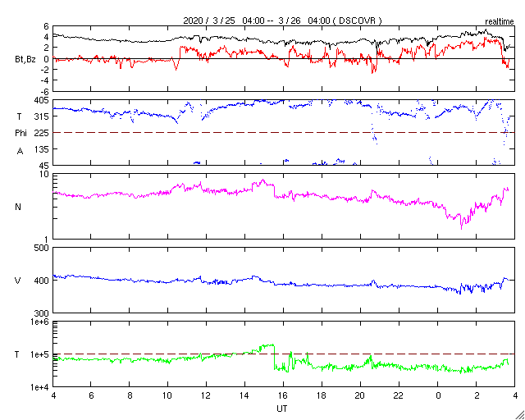Viewport: 525px width, 420px height.
Task: Click the '225' tick label
Action: click(43, 133)
